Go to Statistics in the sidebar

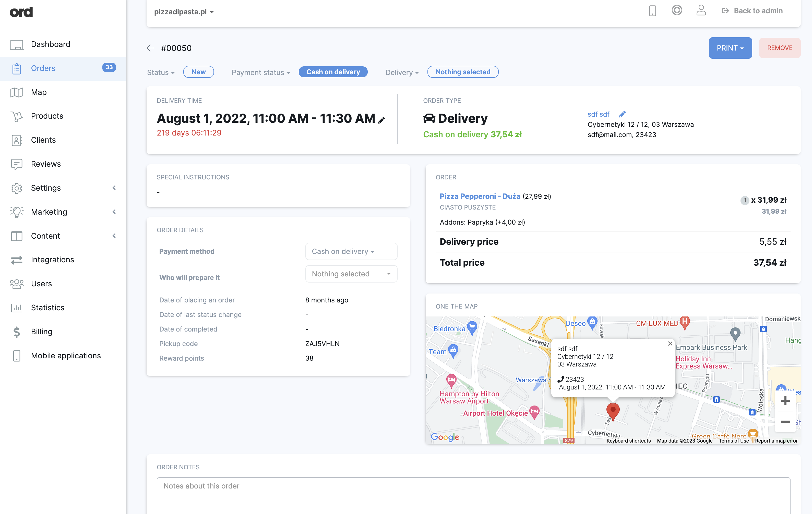(47, 307)
